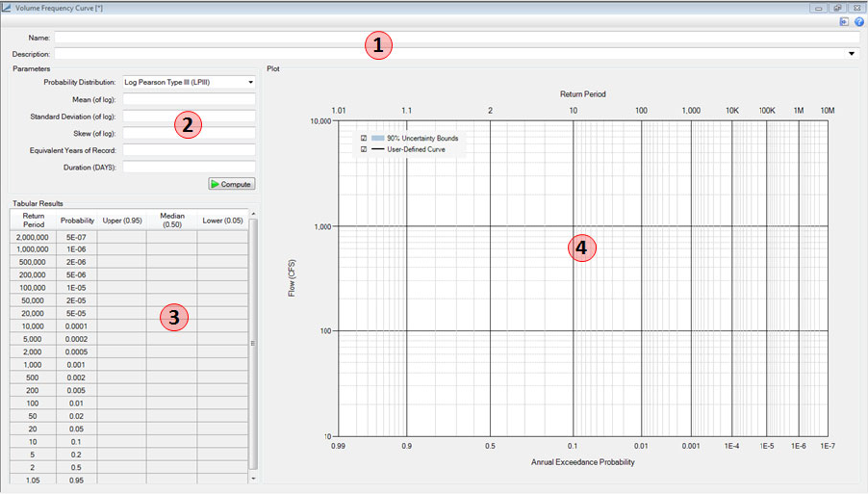This screenshot has width=868, height=494.
Task: Click the Probability column header
Action: pyautogui.click(x=77, y=220)
